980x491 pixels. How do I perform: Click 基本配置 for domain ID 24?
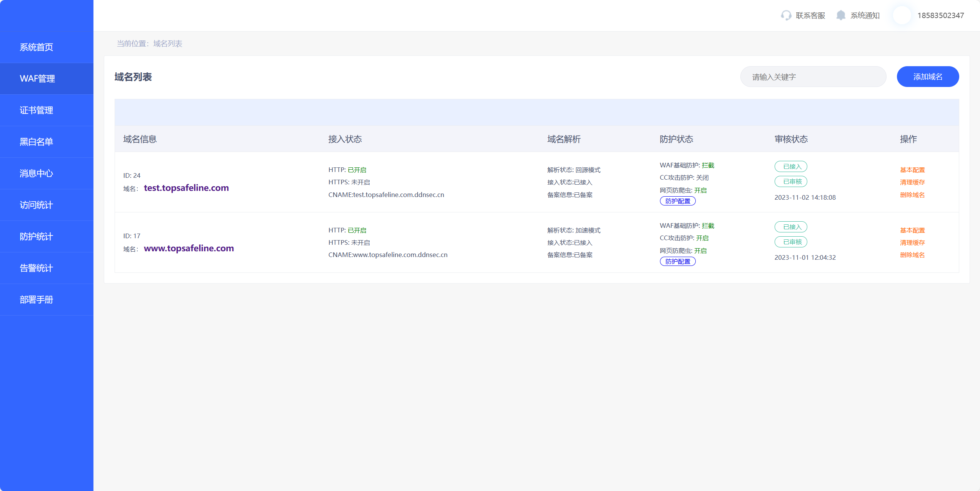coord(912,170)
